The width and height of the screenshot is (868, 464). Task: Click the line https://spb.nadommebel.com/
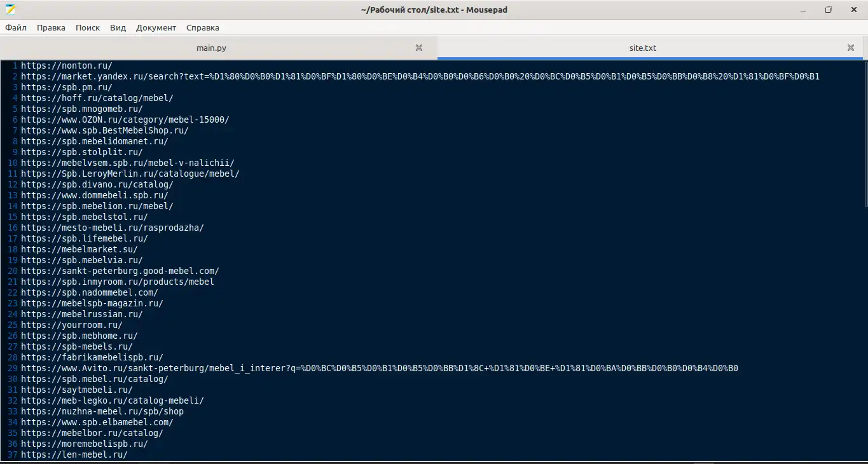pyautogui.click(x=90, y=292)
